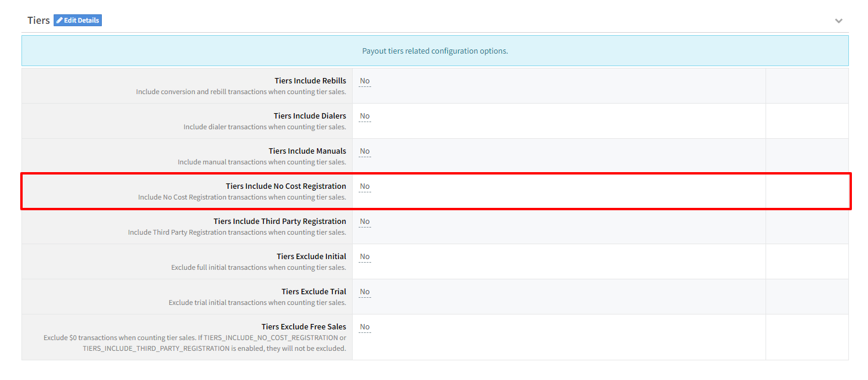Edit the Tiers Include Third Party Registration value

pos(365,222)
